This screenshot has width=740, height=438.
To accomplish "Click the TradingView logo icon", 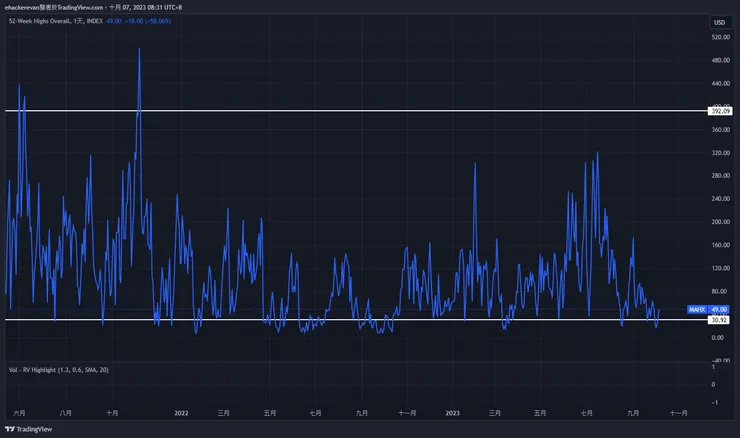I will coord(11,429).
